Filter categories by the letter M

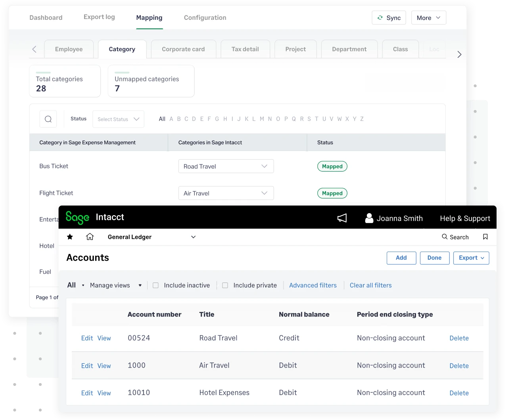point(261,119)
